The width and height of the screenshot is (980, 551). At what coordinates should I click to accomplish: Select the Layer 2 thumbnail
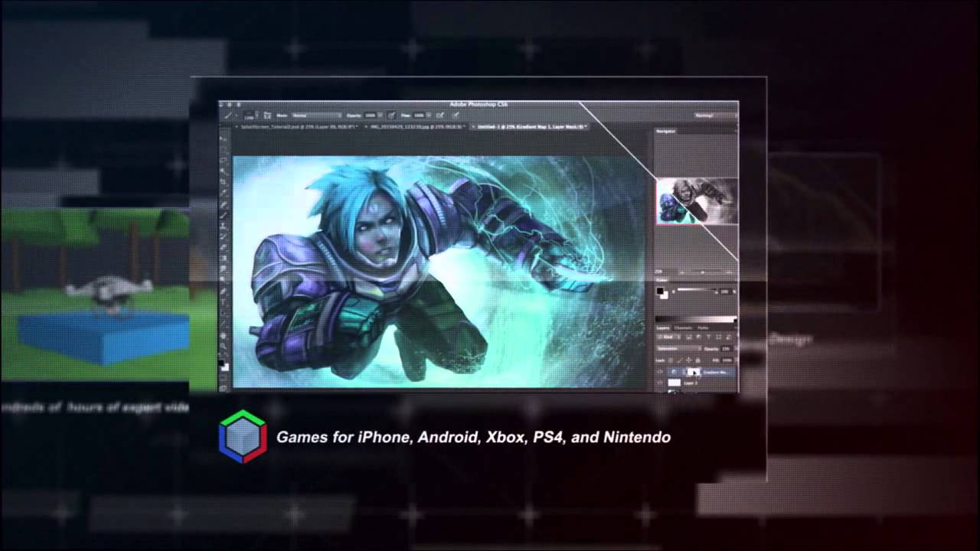coord(675,383)
